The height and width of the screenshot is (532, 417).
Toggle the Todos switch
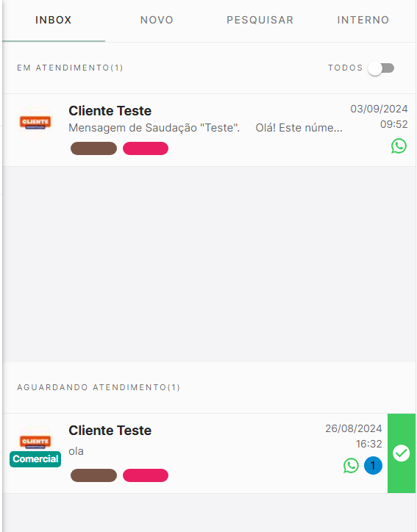[x=381, y=68]
